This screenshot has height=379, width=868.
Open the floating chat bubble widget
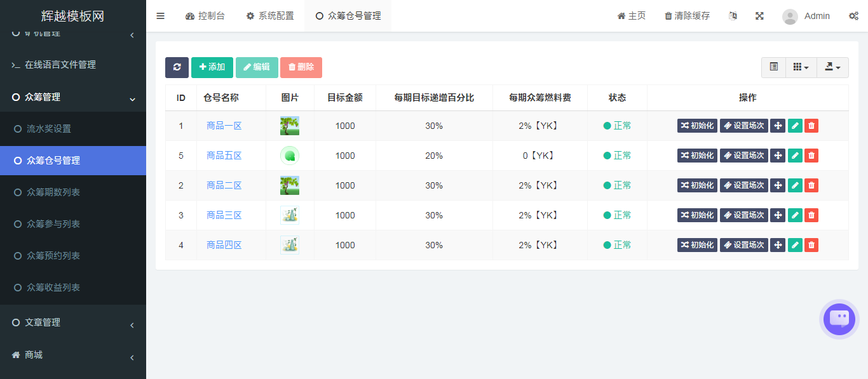[x=839, y=319]
